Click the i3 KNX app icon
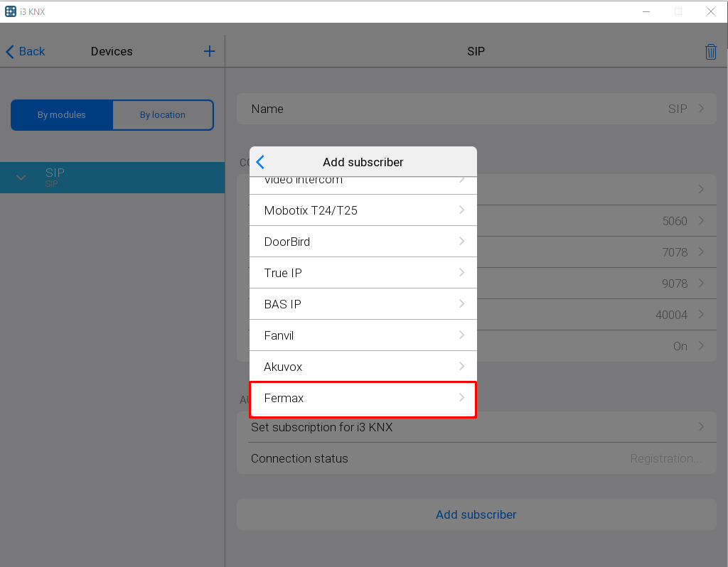Image resolution: width=728 pixels, height=567 pixels. [x=10, y=11]
